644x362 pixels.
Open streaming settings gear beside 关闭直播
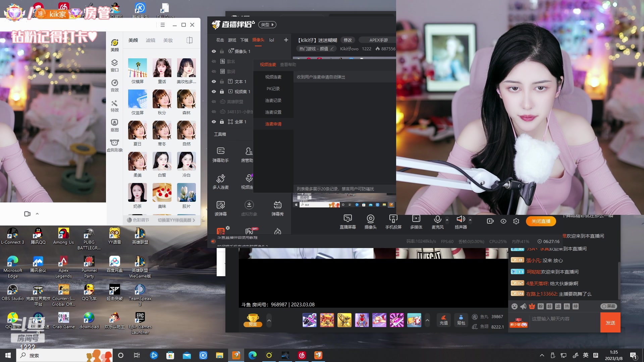click(x=516, y=221)
